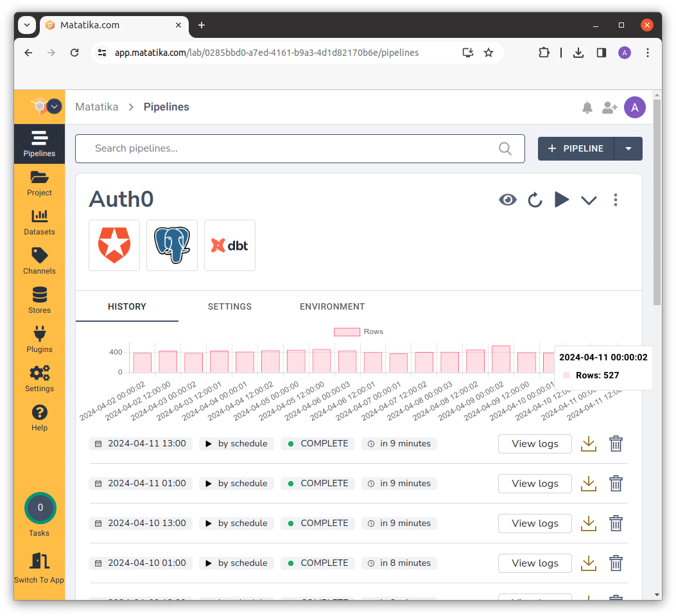Open dropdown arrow next to Pipeline button
The image size is (676, 616).
coord(628,148)
